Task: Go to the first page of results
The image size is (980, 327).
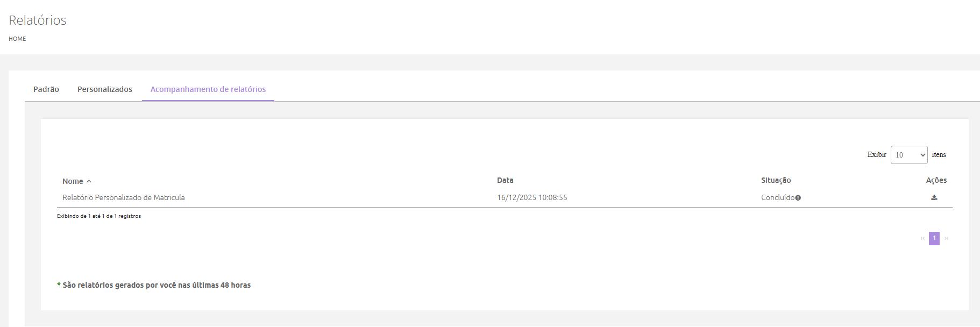Action: 923,238
